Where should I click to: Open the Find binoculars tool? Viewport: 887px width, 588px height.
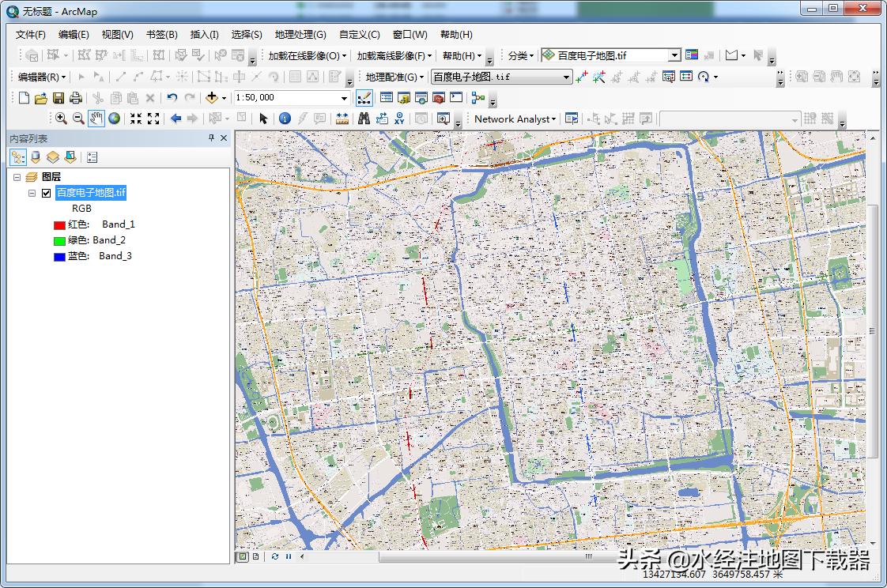coord(364,119)
